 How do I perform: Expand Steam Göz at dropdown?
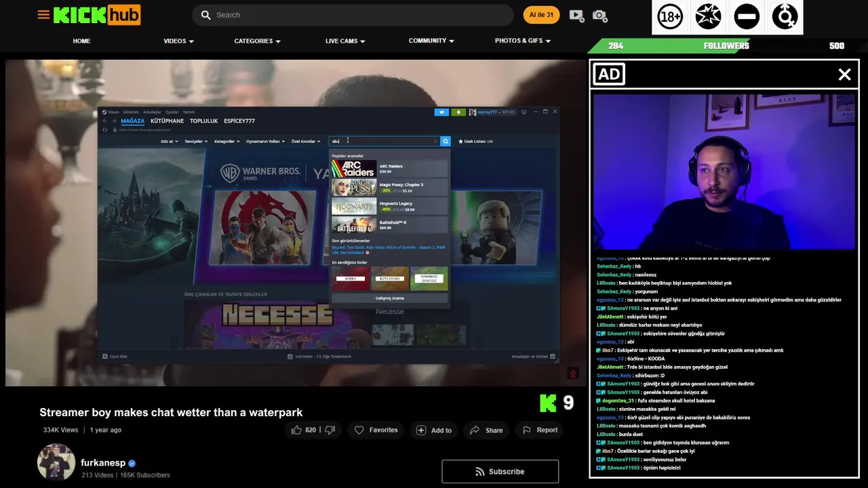coord(169,142)
